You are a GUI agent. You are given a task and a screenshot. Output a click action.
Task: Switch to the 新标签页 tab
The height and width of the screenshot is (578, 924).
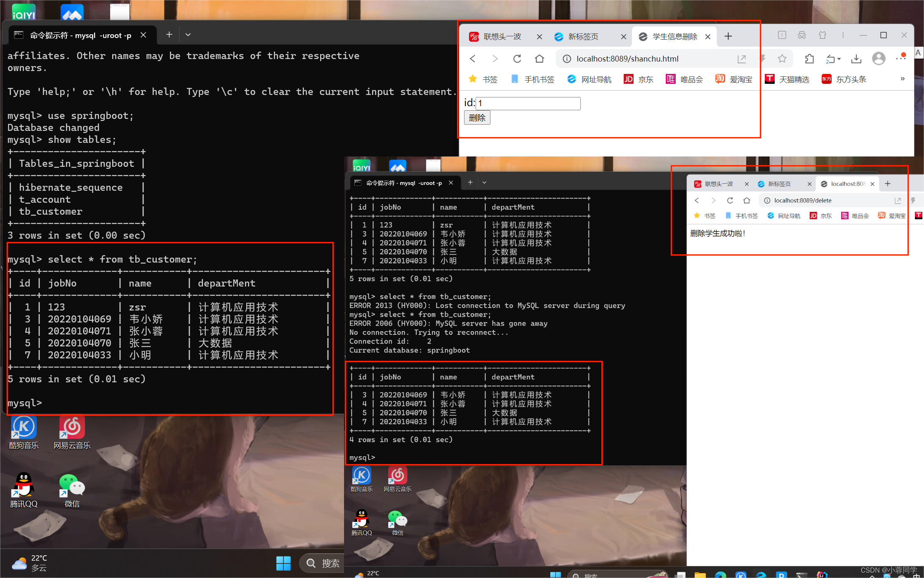click(x=583, y=36)
